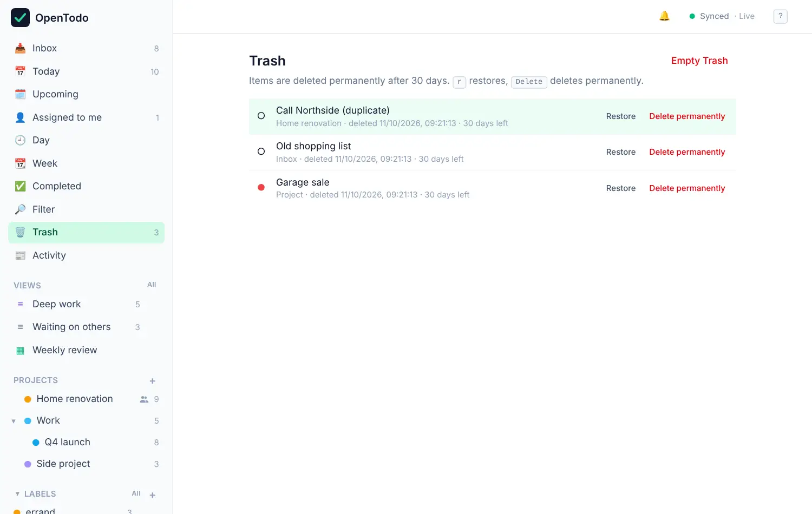
Task: Delete Old shopping list permanently
Action: 687,152
